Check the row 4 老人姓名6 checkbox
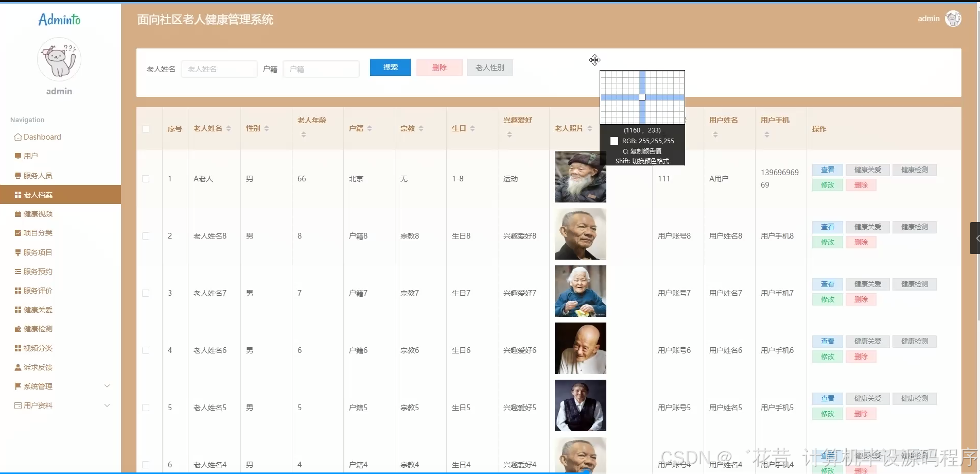Viewport: 980px width, 474px height. click(x=146, y=350)
